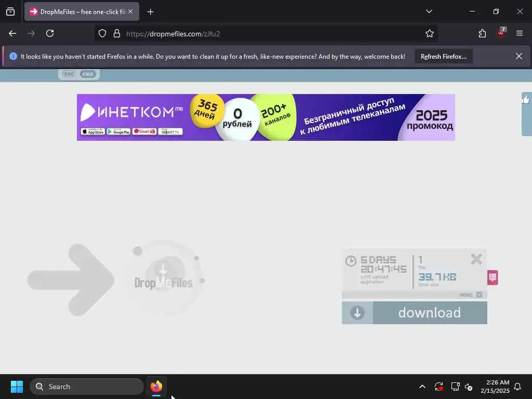Screen dimensions: 532x399
Task: Open the notifications bell
Action: 518,387
